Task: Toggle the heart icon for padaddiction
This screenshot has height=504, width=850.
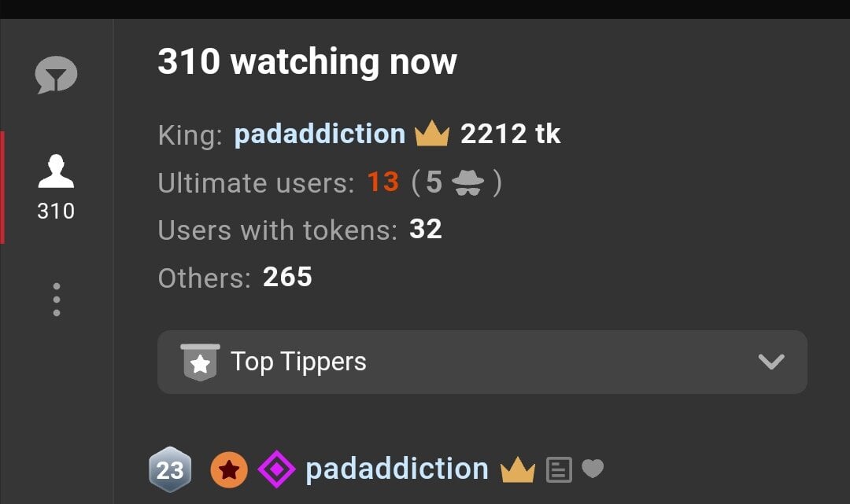Action: coord(593,469)
